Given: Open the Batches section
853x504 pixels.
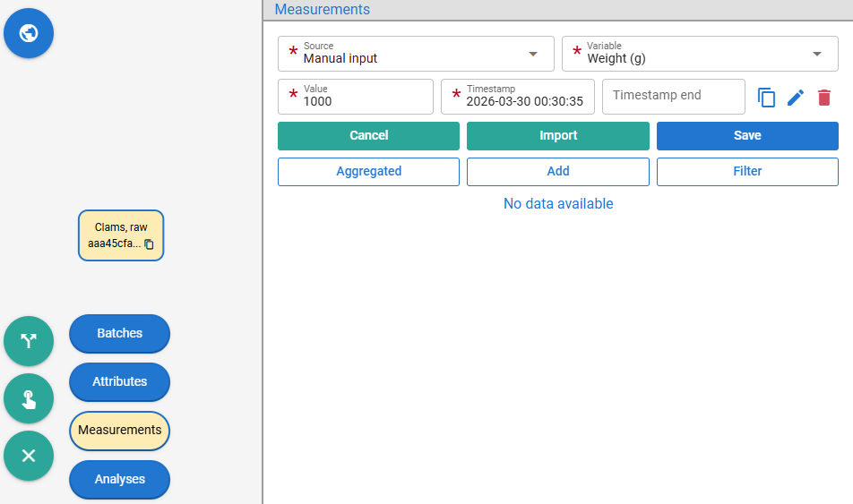Looking at the screenshot, I should tap(120, 333).
